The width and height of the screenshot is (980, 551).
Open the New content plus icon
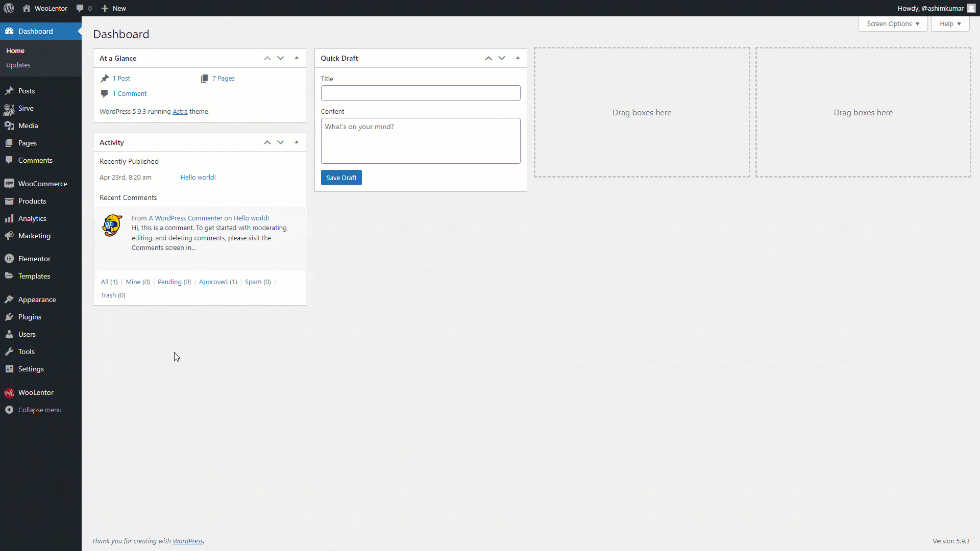pyautogui.click(x=105, y=8)
